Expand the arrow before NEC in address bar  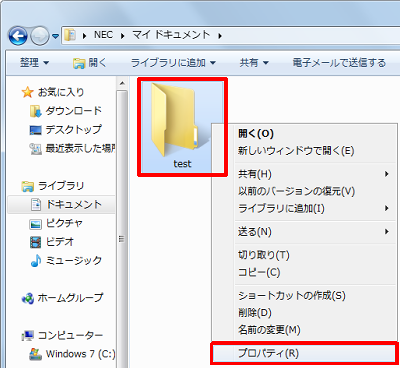85,35
